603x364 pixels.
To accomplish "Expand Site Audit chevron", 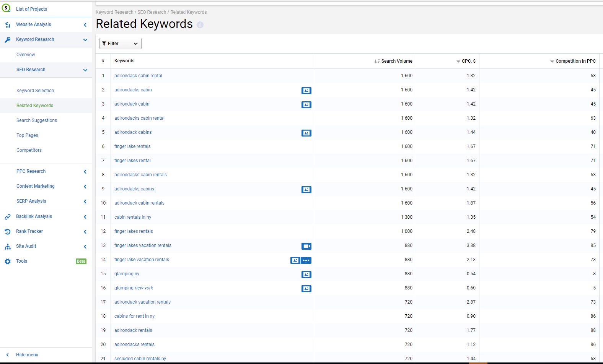I will coord(85,247).
